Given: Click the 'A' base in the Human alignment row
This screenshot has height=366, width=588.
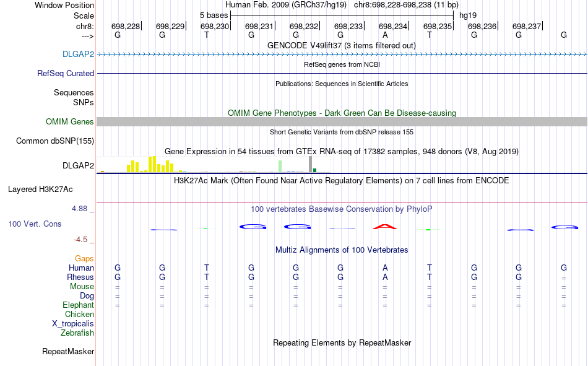Looking at the screenshot, I should [385, 268].
